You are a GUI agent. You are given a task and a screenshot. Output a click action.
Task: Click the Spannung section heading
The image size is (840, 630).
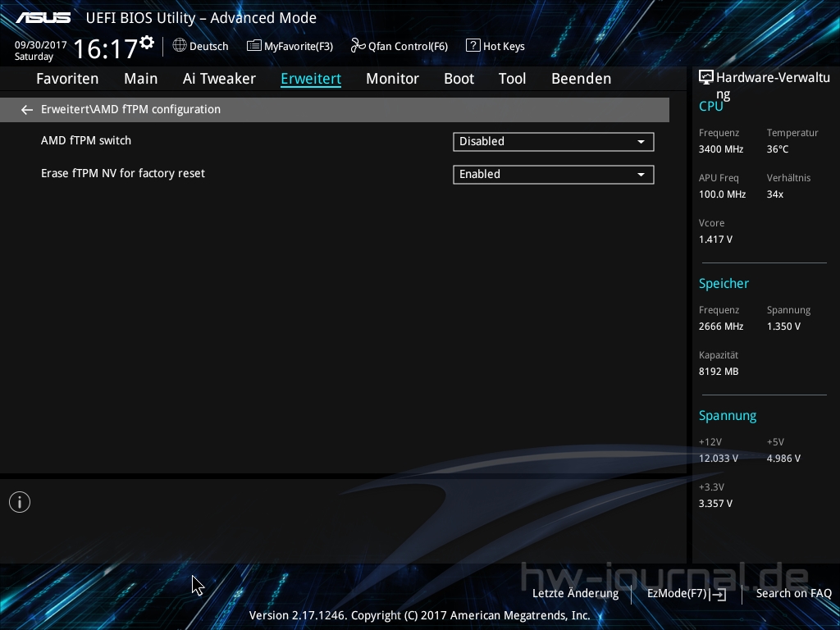(728, 416)
